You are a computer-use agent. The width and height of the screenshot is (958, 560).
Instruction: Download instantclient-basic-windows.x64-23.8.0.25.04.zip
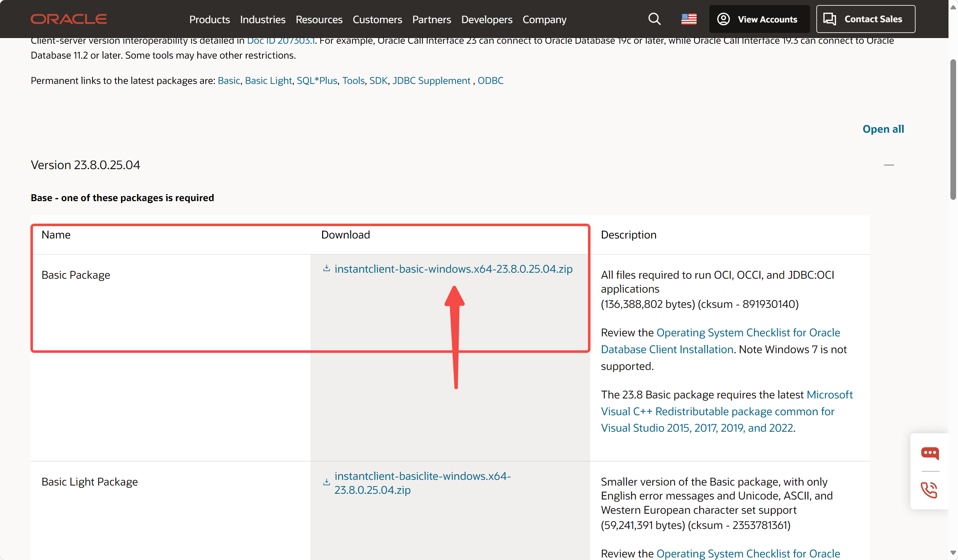coord(453,269)
